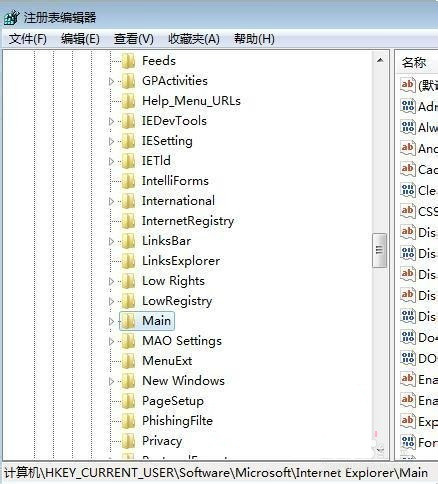This screenshot has height=484, width=438.
Task: Click the tree scrollbar down arrow
Action: tap(380, 450)
